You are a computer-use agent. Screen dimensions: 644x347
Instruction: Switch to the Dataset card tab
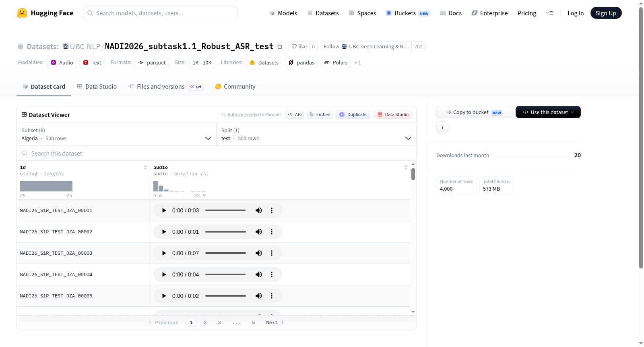click(43, 87)
